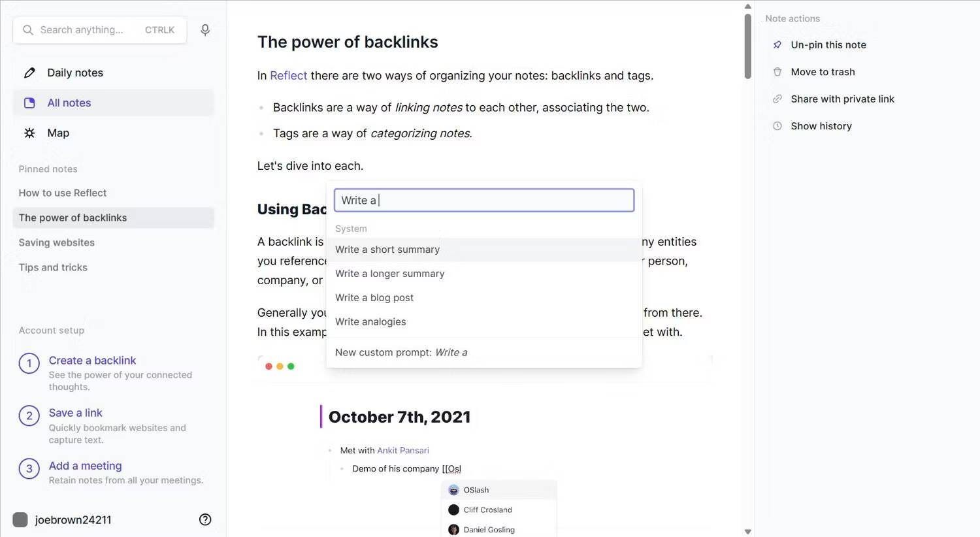Open 'Saving websites' pinned note
Screen dimensions: 980x537
57,242
